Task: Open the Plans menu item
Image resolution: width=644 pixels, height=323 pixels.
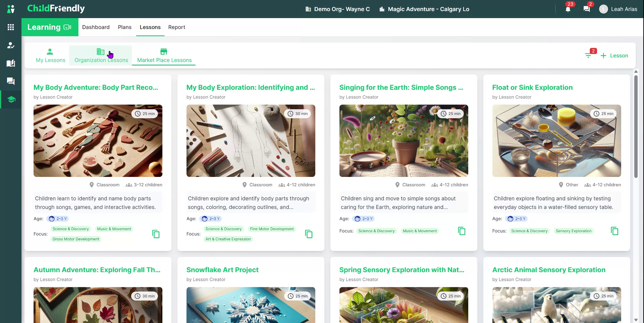Action: pyautogui.click(x=125, y=27)
